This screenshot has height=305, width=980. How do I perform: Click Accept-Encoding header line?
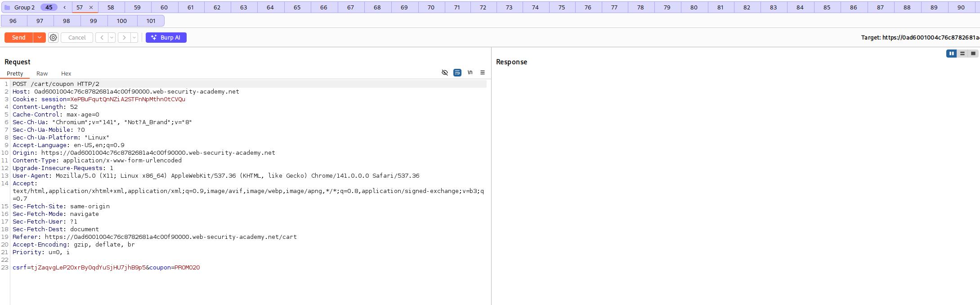pyautogui.click(x=74, y=245)
